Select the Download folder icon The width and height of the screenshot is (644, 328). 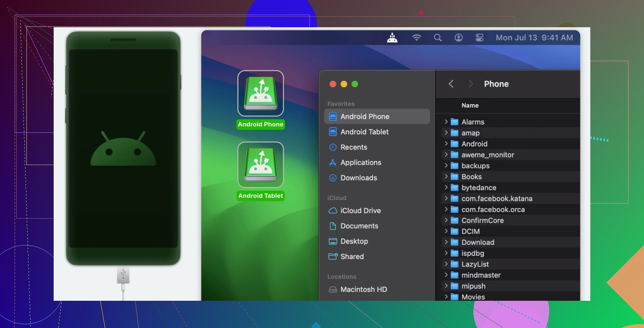454,242
